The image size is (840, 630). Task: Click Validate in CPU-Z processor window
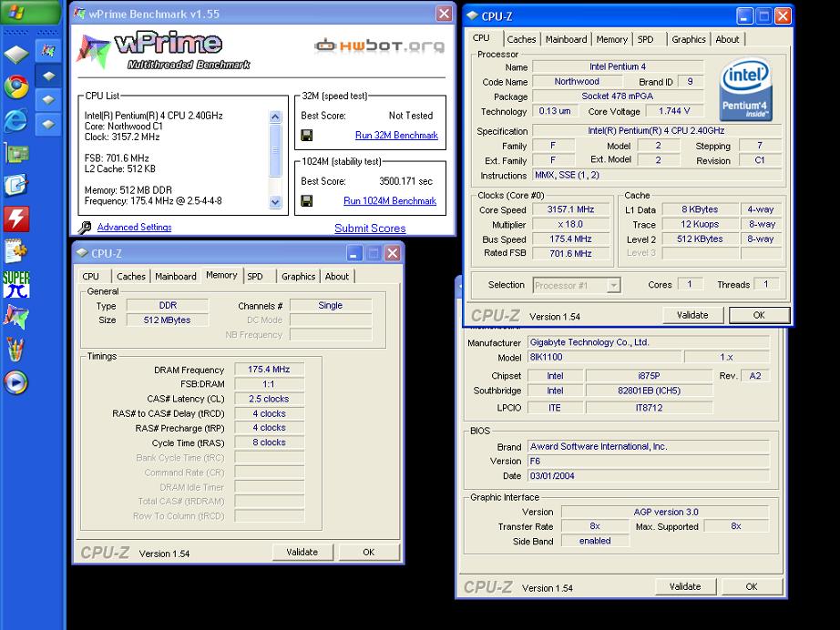pos(692,315)
